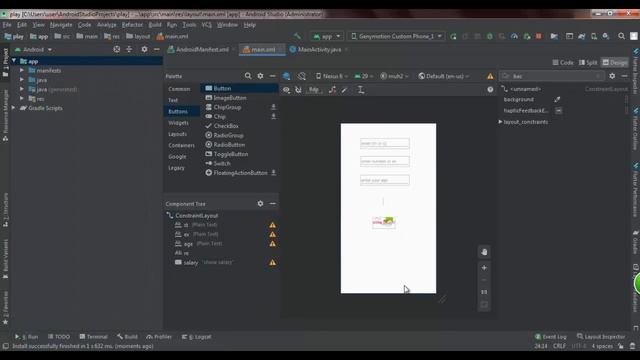
Task: Minimize the Palette panel with dash icon
Action: [272, 76]
